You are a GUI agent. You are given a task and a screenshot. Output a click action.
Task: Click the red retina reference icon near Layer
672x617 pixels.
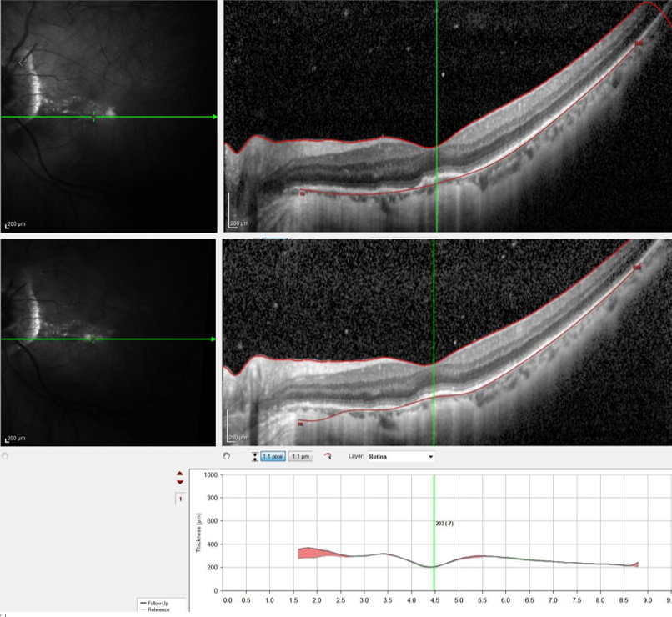328,457
